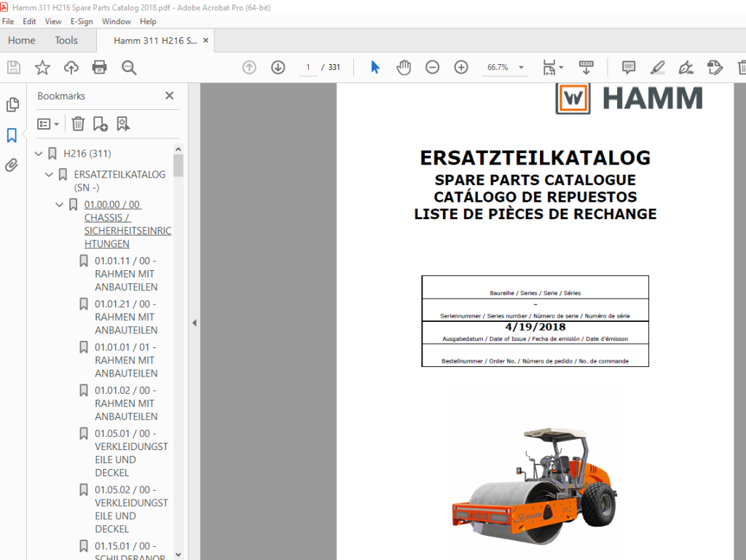This screenshot has height=560, width=746.
Task: Open the Sign document tool
Action: [686, 68]
